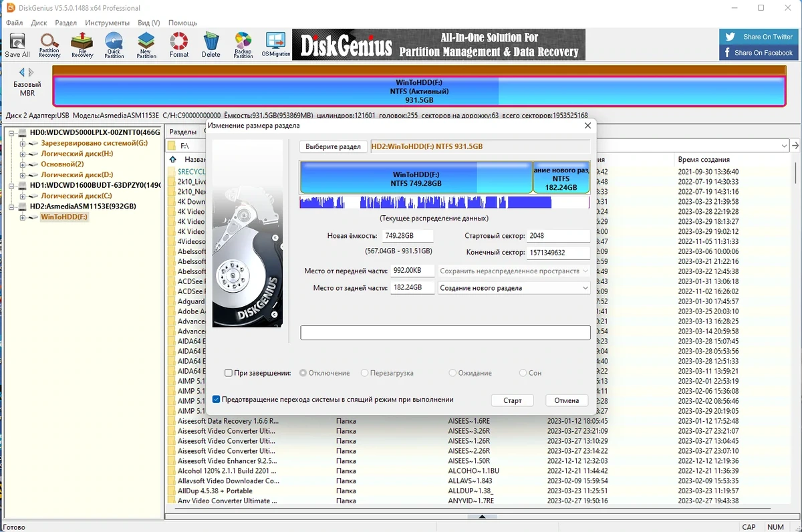
Task: Click the Время создания column header
Action: [703, 160]
